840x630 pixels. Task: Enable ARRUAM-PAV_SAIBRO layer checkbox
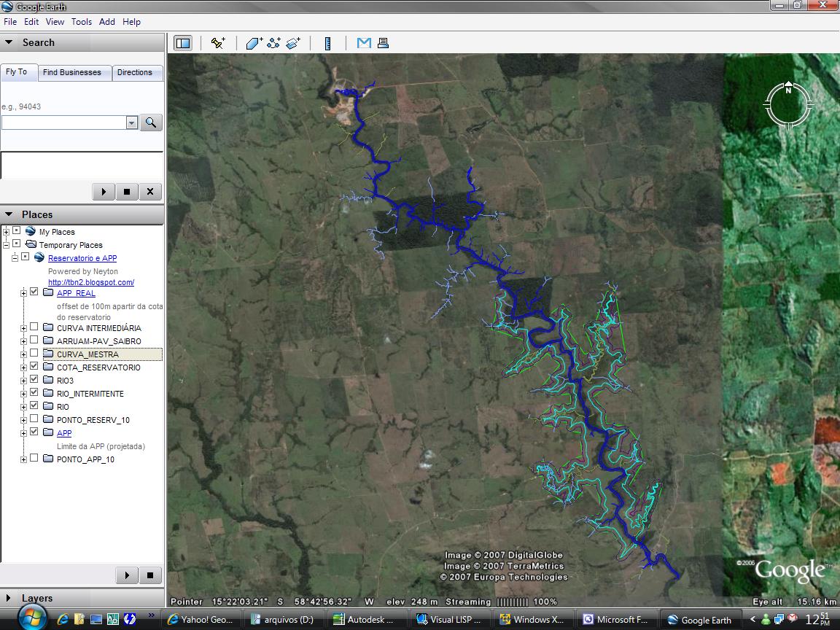coord(34,341)
